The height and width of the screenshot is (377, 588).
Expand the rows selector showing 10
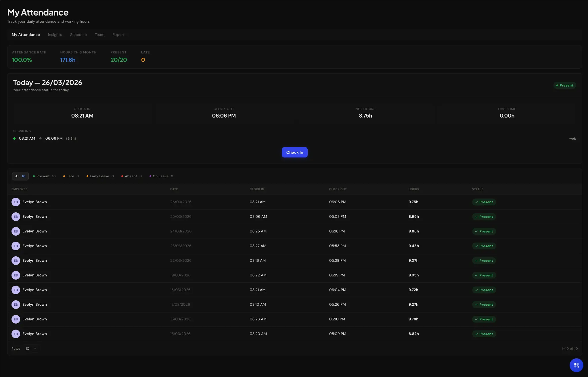pyautogui.click(x=30, y=348)
